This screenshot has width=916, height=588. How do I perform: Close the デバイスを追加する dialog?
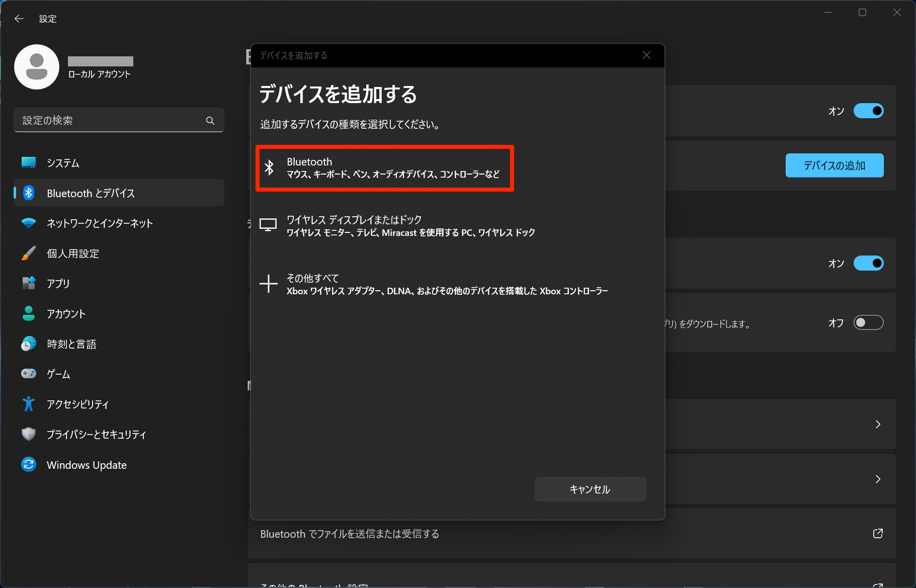click(x=647, y=55)
